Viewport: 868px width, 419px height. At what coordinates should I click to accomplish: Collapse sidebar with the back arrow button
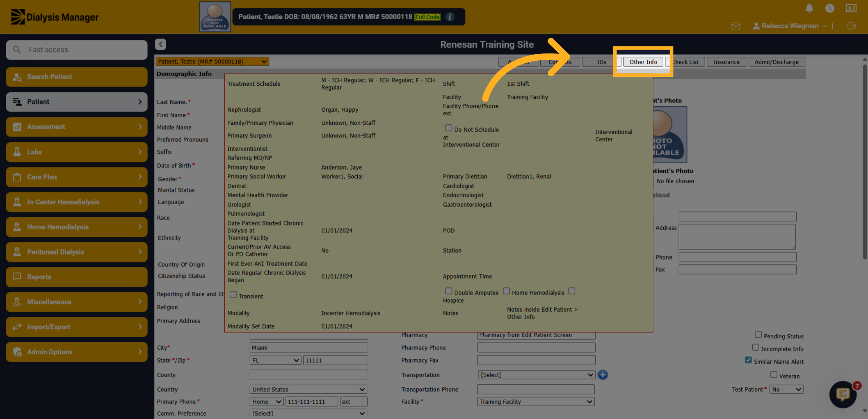[161, 44]
